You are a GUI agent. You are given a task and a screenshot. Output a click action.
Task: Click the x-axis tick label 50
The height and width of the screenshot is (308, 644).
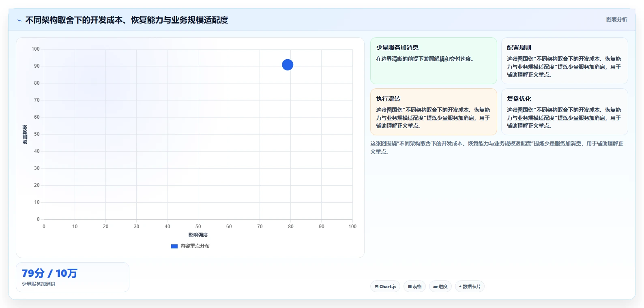coord(198,227)
